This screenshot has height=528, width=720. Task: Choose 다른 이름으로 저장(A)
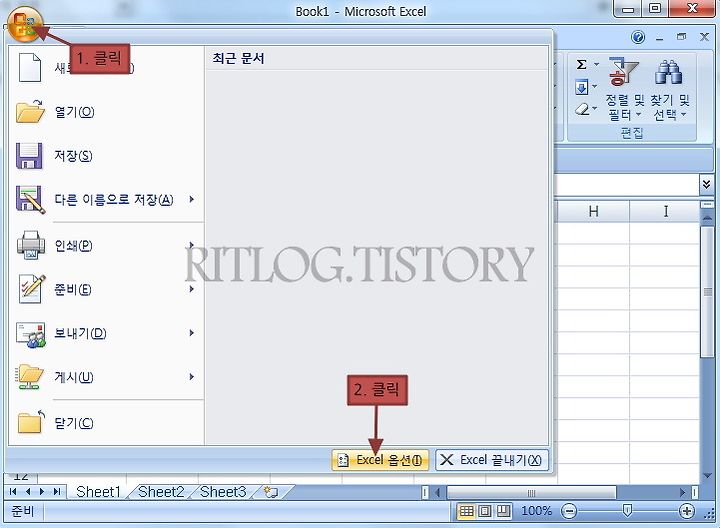pos(114,199)
